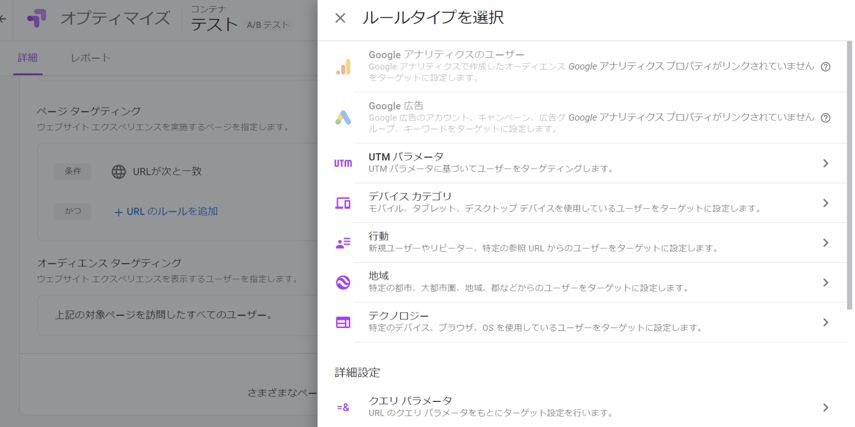Viewport: 855px width, 427px height.
Task: Click the ページ ターゲティング heading
Action: click(89, 111)
